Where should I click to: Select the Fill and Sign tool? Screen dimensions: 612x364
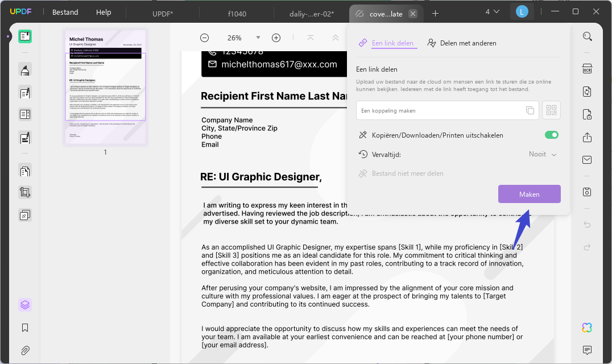point(25,138)
